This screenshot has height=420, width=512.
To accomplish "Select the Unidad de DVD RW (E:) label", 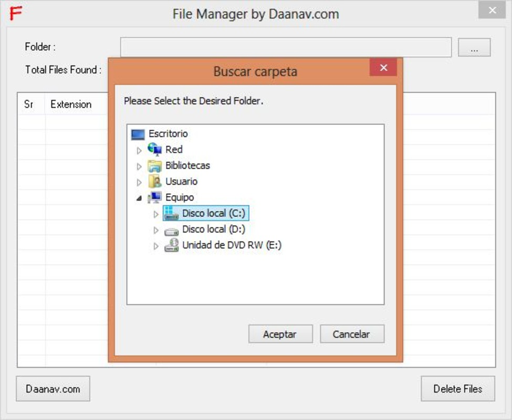I will point(232,245).
